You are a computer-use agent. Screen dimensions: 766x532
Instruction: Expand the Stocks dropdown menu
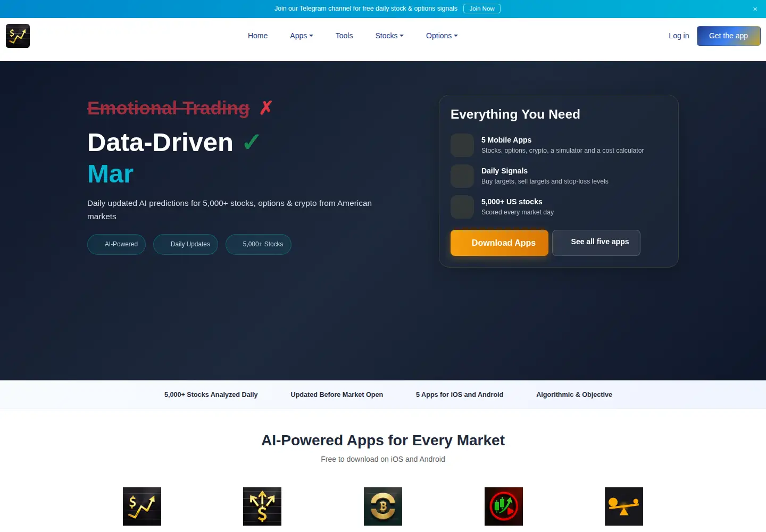click(389, 36)
